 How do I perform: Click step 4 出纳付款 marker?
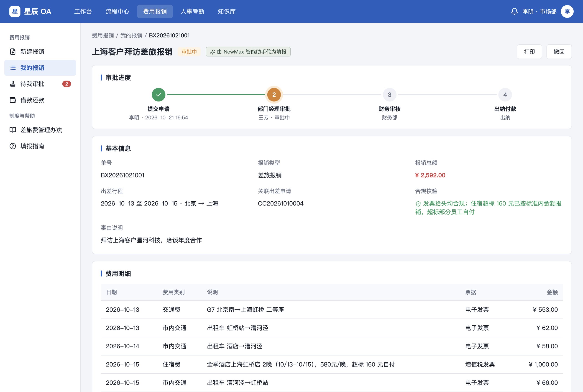tap(505, 95)
